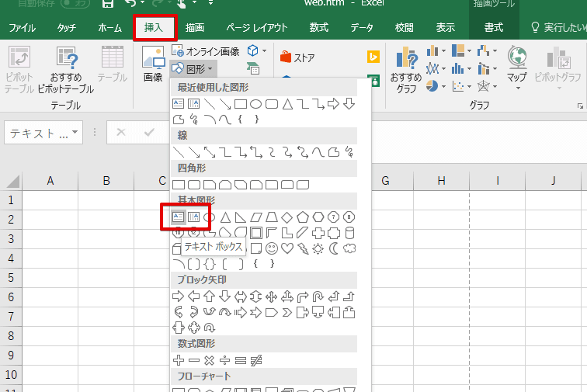Open the 挿入 ribbon tab
587x392 pixels.
pos(154,27)
